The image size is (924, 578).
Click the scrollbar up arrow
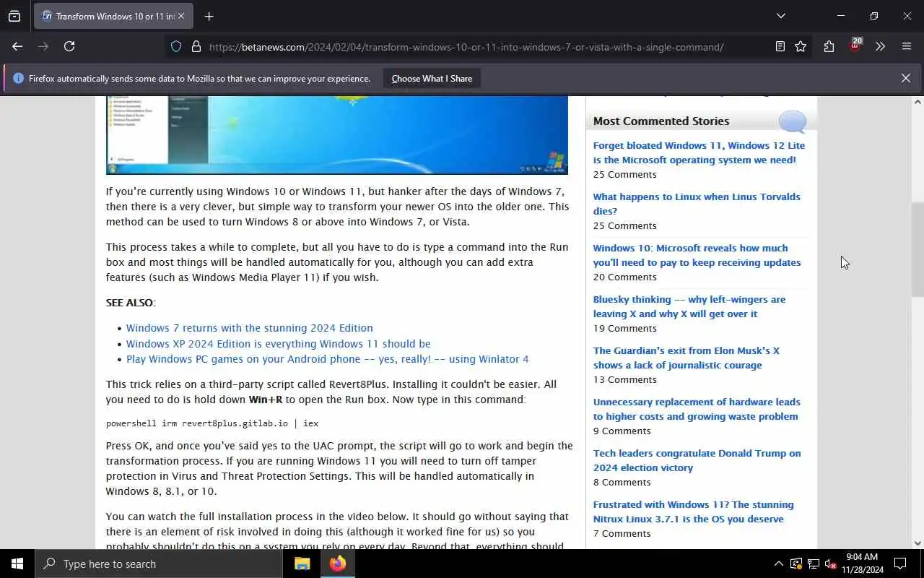(x=918, y=102)
